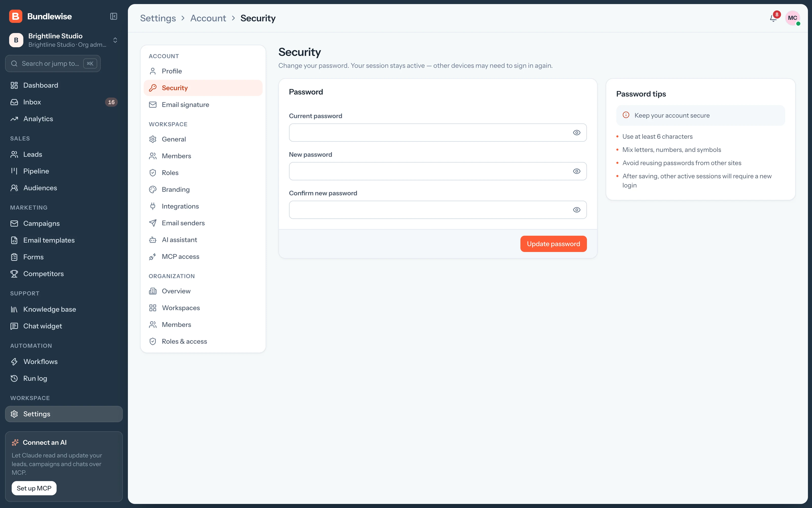Go to Account in the breadcrumb
812x508 pixels.
(208, 18)
